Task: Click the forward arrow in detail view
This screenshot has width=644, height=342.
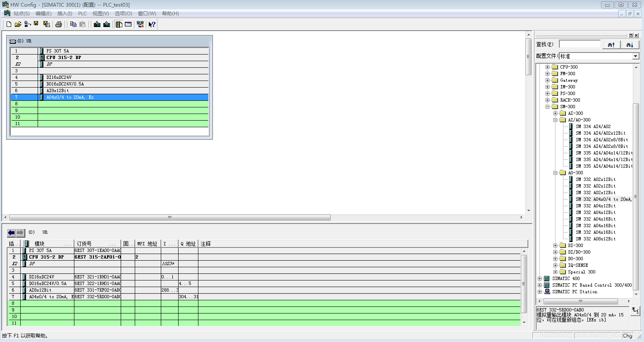Action: [20, 233]
